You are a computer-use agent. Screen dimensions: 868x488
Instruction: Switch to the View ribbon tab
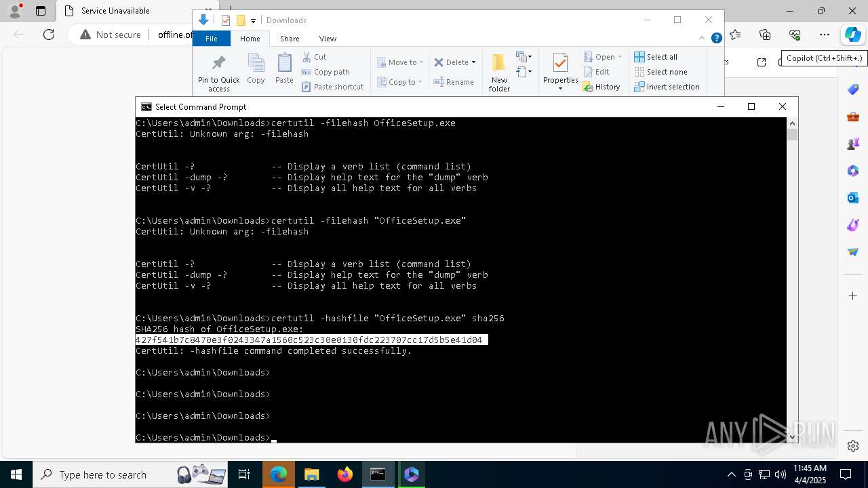(x=328, y=39)
